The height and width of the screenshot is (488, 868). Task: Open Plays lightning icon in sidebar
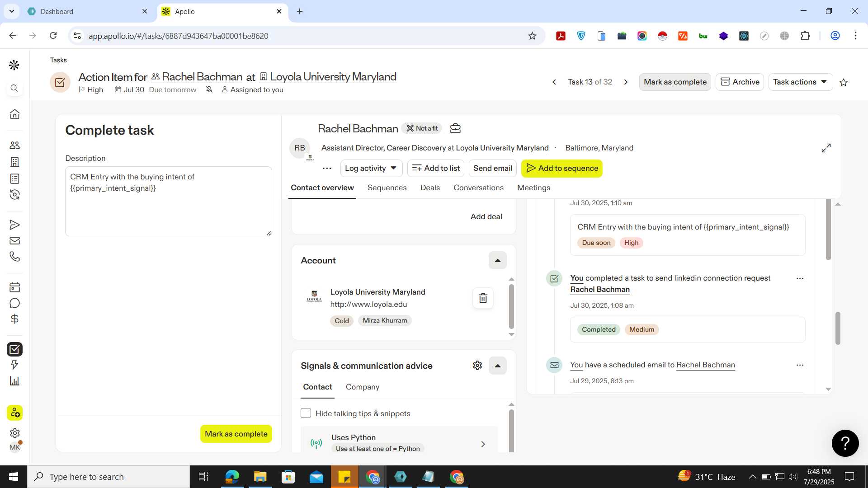pos(14,365)
